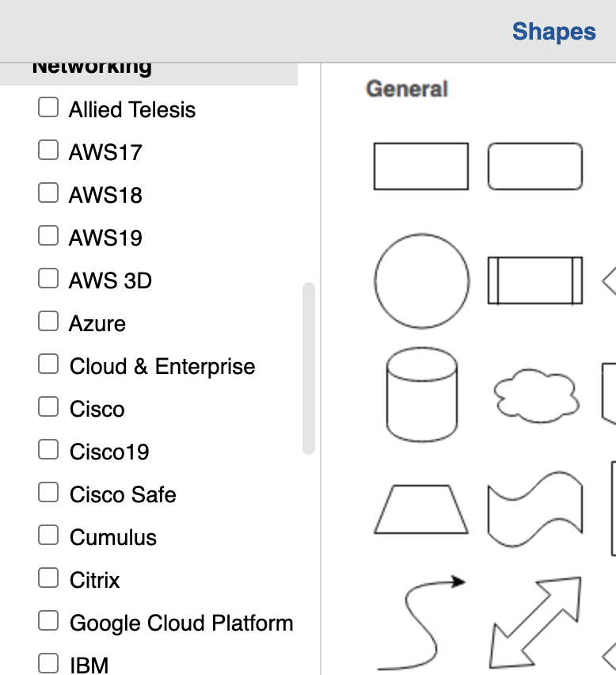Click the cloud shape
This screenshot has width=616, height=675.
536,395
